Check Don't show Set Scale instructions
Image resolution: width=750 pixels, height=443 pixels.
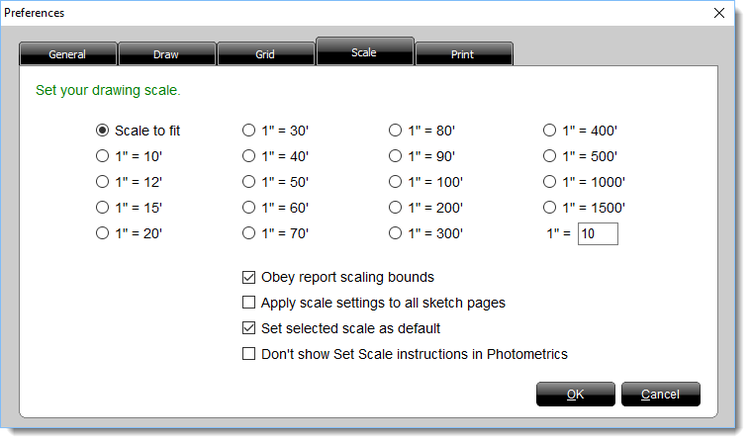249,353
